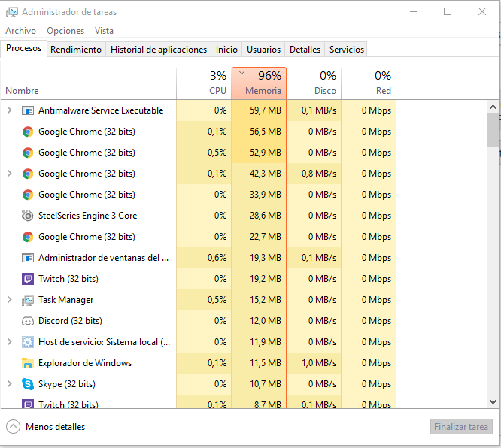The image size is (501, 448).
Task: Expand Host de servicio: Sistema local
Action: click(10, 342)
